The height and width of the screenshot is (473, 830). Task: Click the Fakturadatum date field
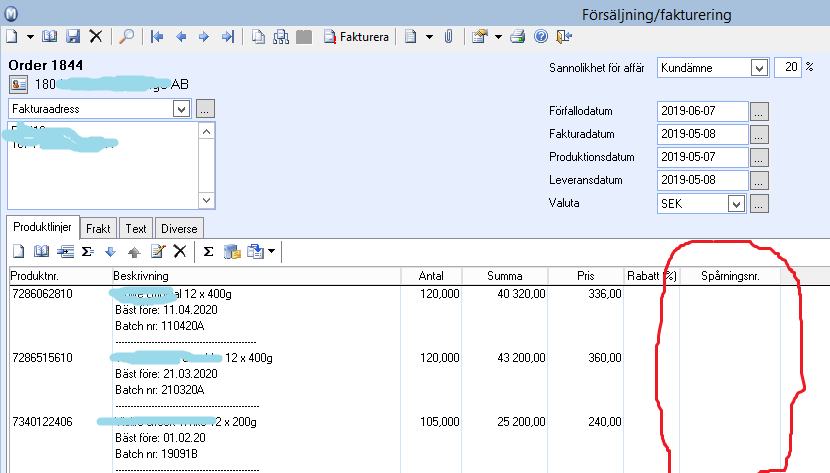click(x=702, y=134)
